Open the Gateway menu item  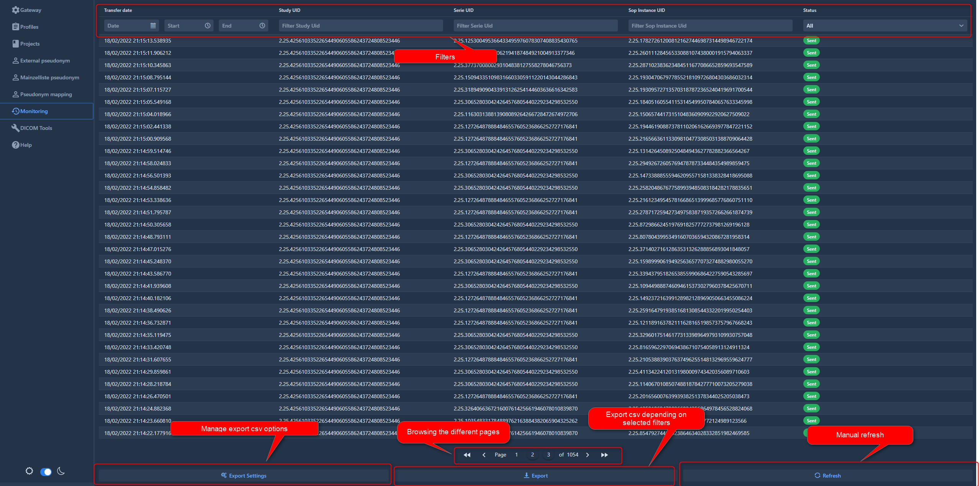coord(46,10)
